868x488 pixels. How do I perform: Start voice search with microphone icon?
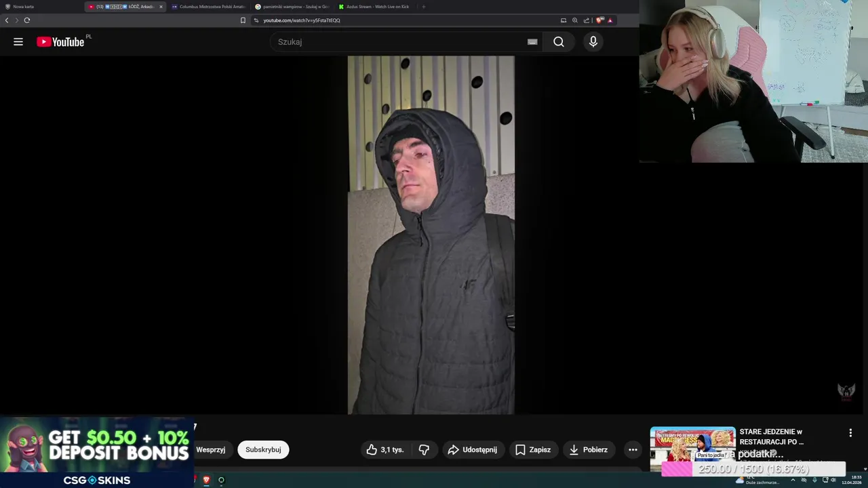[593, 42]
